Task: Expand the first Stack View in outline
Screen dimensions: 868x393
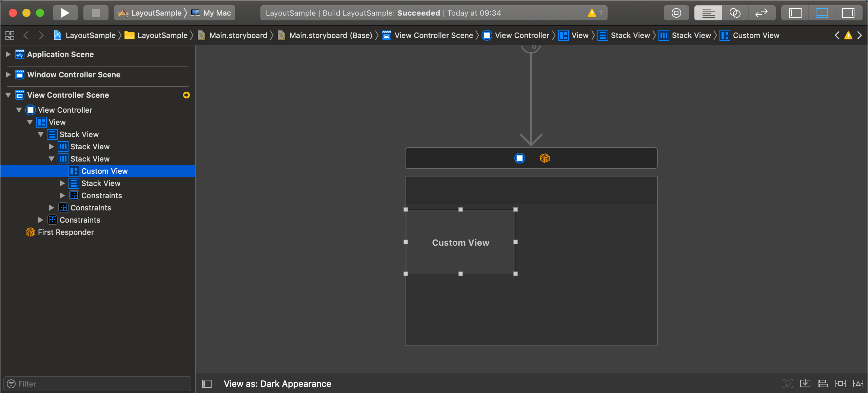Action: pyautogui.click(x=52, y=147)
